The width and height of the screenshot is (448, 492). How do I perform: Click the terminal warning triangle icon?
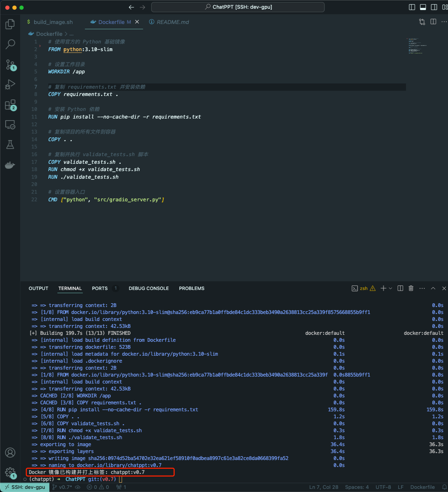click(x=373, y=288)
